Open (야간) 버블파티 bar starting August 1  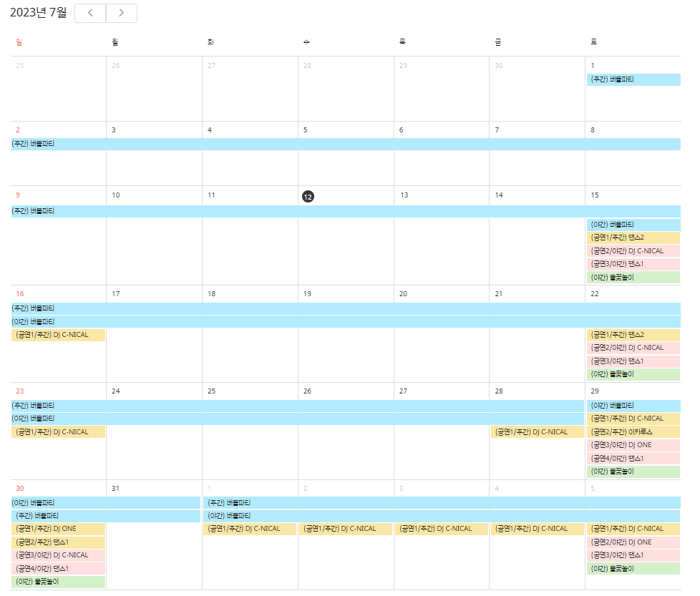[442, 516]
